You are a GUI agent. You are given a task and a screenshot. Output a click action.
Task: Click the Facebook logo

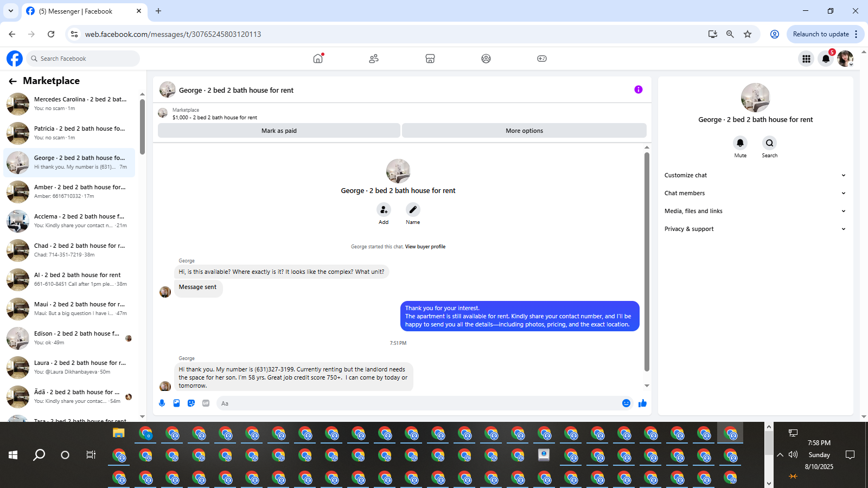coord(15,59)
